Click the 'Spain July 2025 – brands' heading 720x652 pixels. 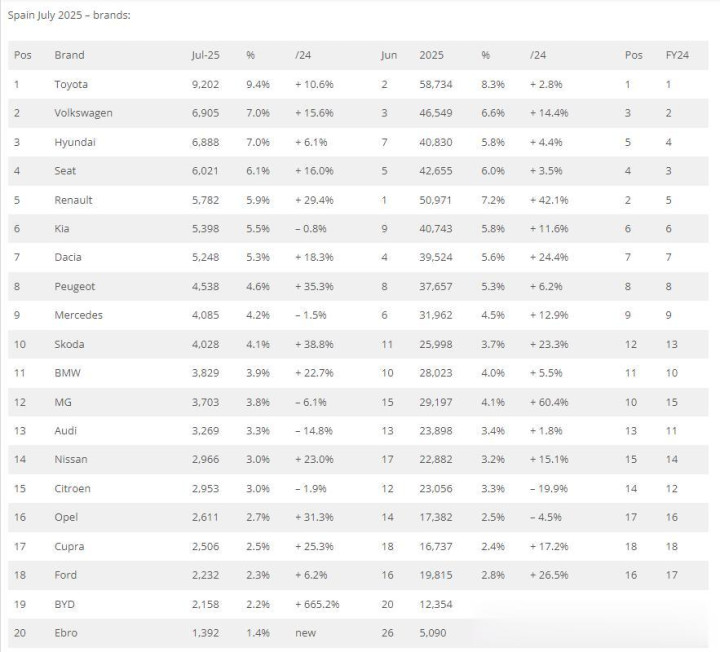tap(68, 16)
